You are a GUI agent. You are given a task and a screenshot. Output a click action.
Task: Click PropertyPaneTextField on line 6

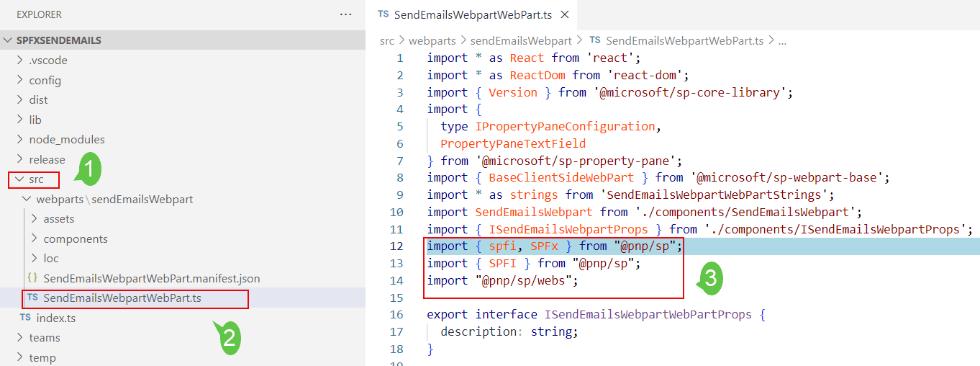tap(513, 143)
